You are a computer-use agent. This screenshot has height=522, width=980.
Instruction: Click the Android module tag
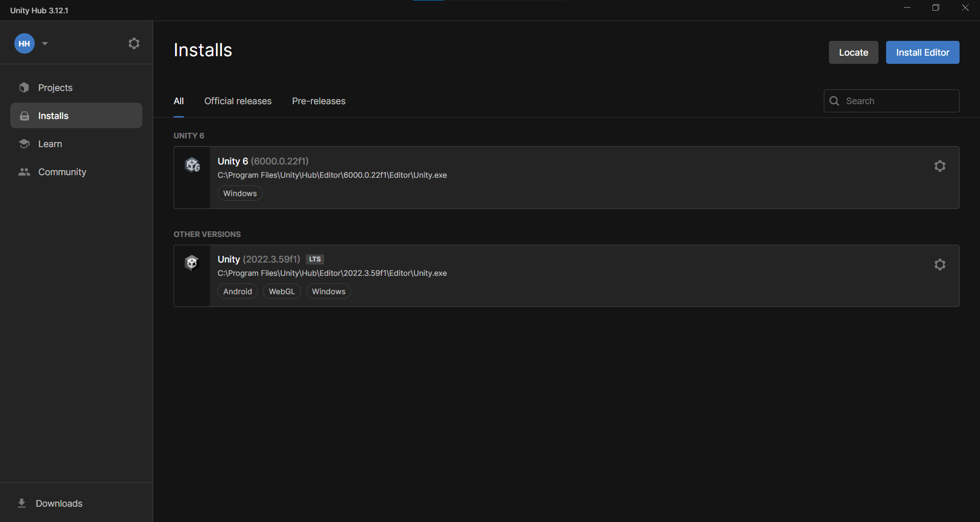(x=237, y=291)
